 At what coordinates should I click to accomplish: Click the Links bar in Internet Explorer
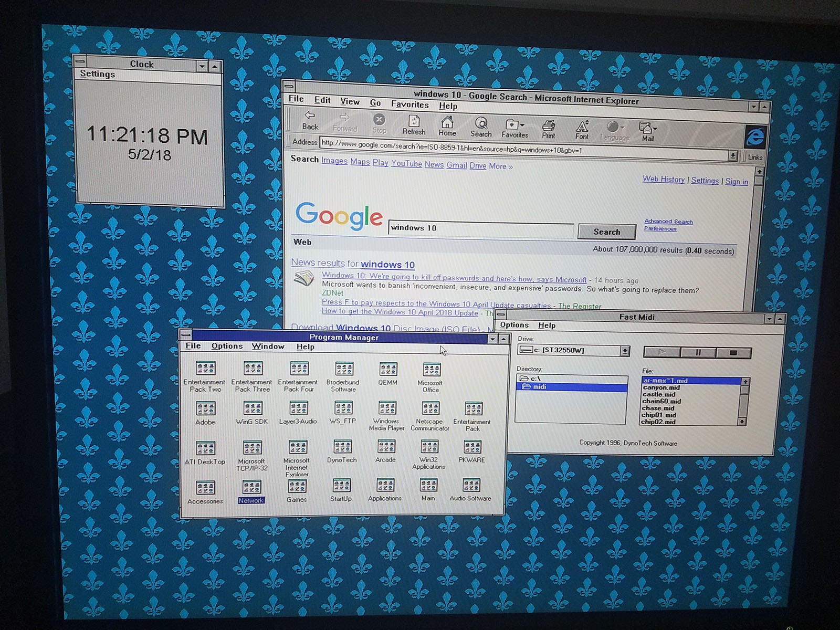(x=755, y=157)
